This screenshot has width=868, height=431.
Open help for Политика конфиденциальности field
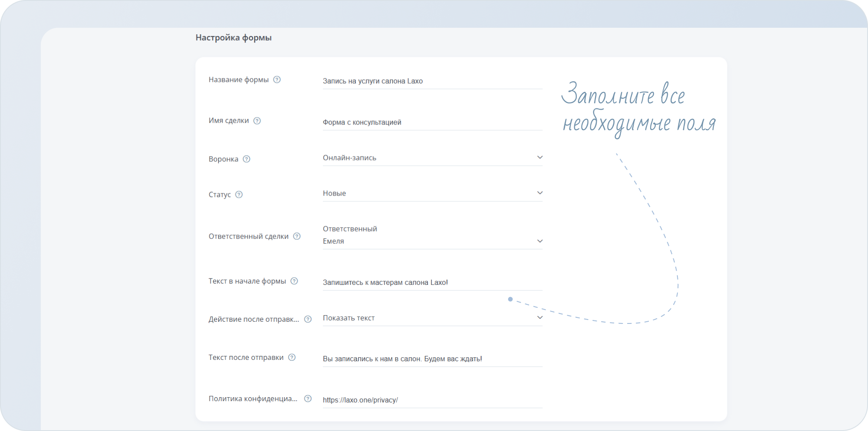308,398
